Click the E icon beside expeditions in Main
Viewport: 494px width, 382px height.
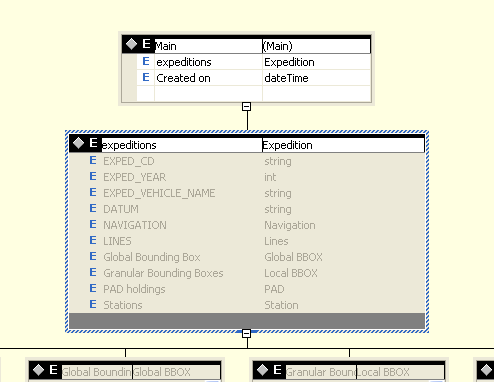(146, 61)
